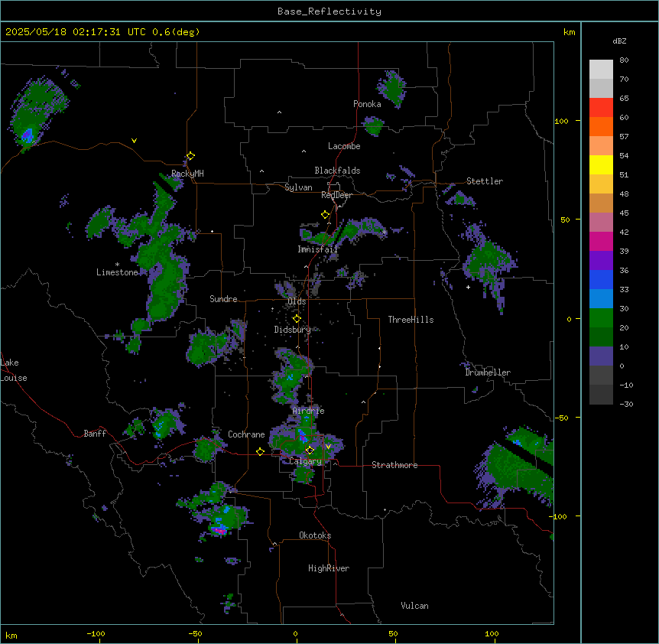The height and width of the screenshot is (644, 659).
Task: Click the dBZ legend heading
Action: point(619,41)
